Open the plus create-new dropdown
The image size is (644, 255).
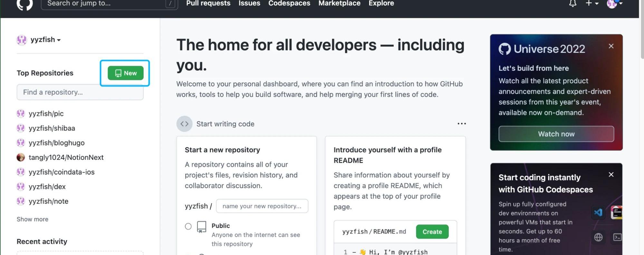pos(591,4)
